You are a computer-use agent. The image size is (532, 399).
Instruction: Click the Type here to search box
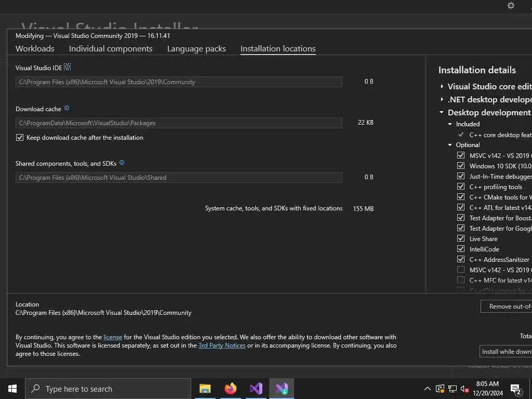click(108, 389)
